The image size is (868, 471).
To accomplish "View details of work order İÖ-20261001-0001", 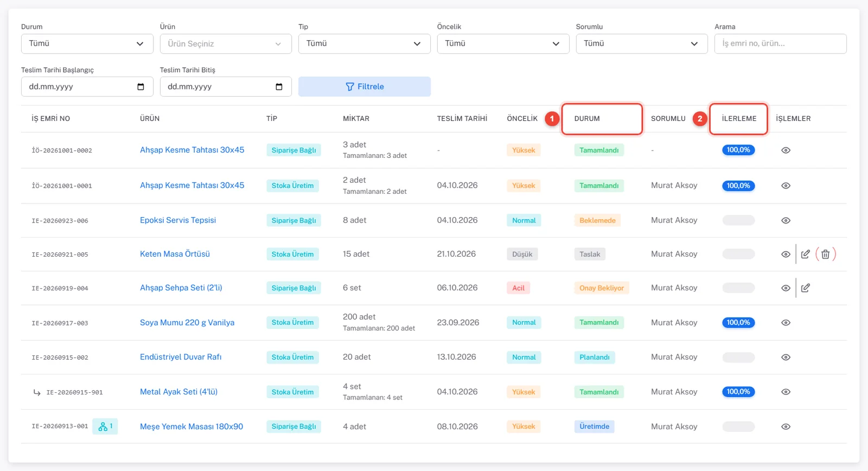I will (x=786, y=186).
